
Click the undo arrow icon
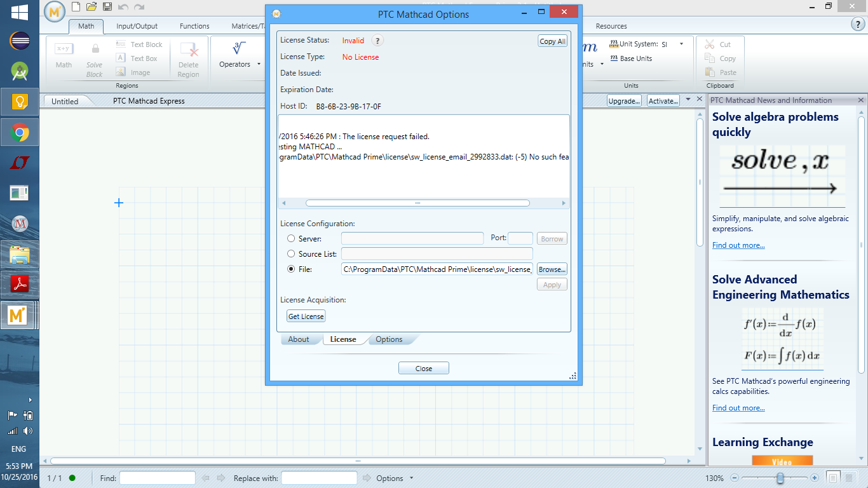coord(123,7)
